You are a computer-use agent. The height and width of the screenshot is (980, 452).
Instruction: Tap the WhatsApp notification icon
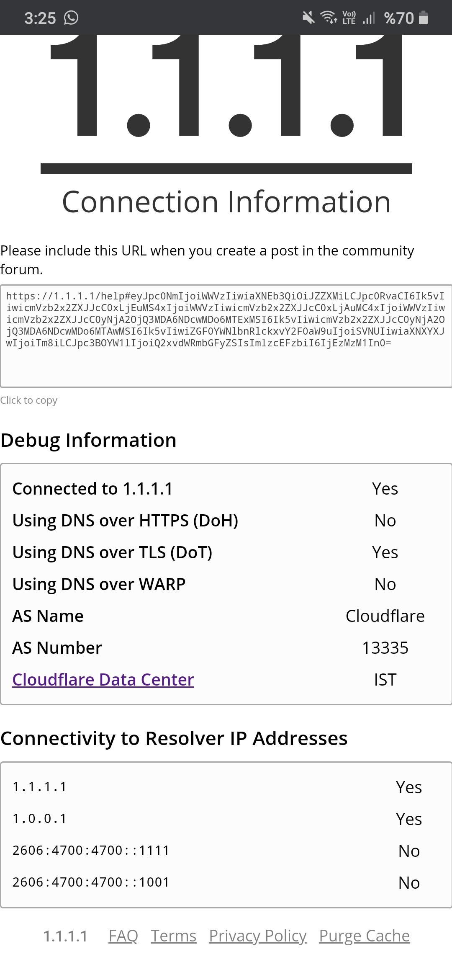(71, 18)
